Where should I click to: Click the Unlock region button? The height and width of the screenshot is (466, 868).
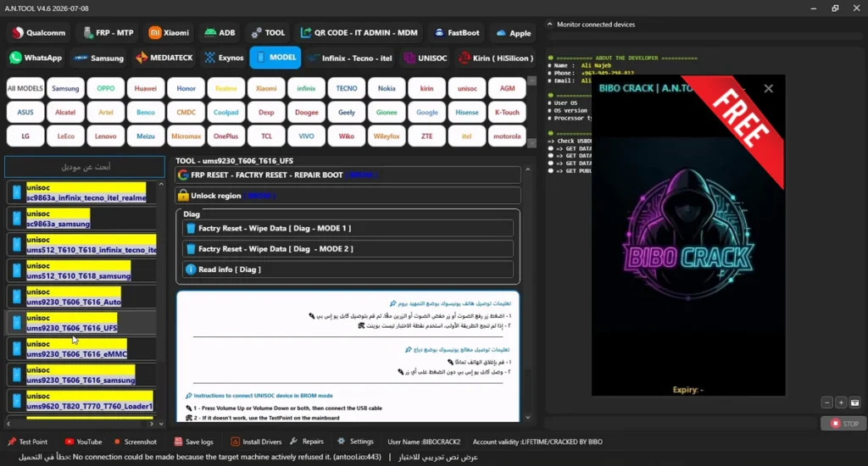coord(348,196)
